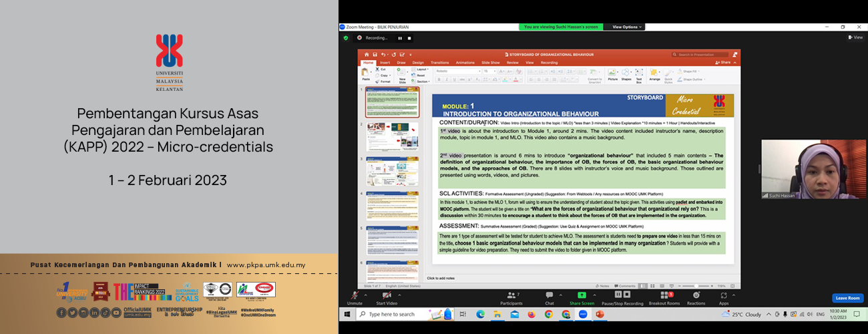Open the Participants panel
The height and width of the screenshot is (334, 868).
pyautogui.click(x=511, y=296)
